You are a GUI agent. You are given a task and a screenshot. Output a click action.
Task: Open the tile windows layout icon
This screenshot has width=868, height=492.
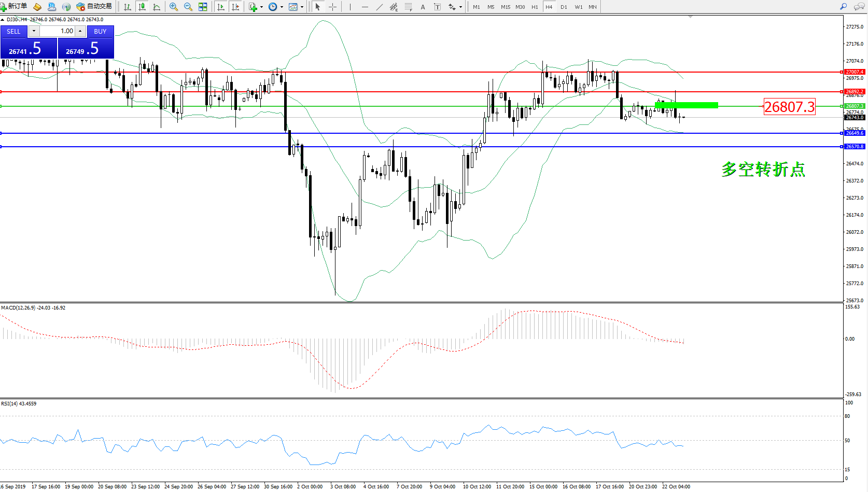[x=203, y=7]
